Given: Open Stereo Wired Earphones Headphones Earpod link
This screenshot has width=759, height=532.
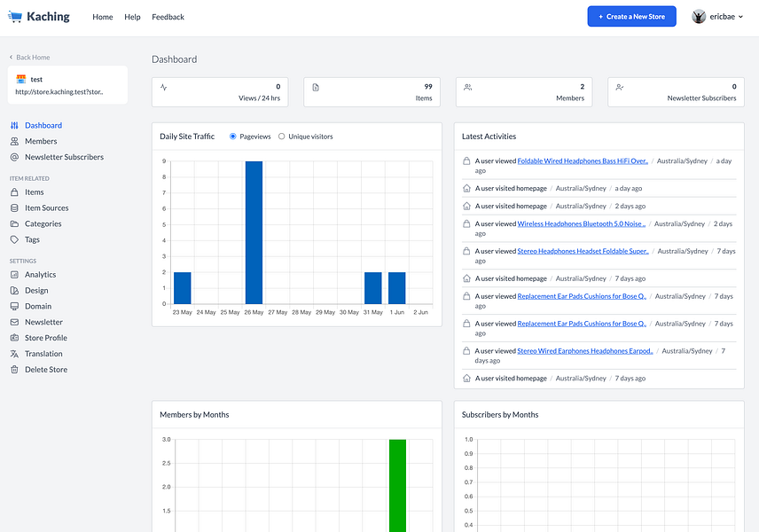Looking at the screenshot, I should coord(584,351).
